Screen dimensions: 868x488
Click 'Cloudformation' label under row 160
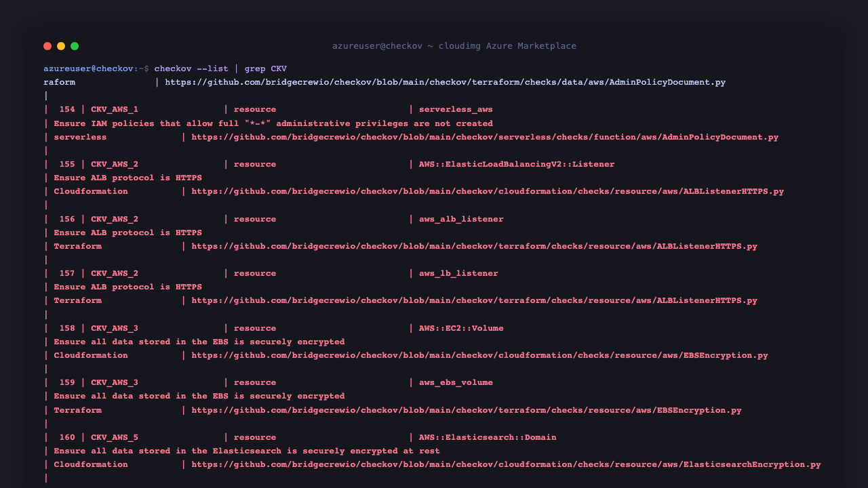click(x=91, y=464)
